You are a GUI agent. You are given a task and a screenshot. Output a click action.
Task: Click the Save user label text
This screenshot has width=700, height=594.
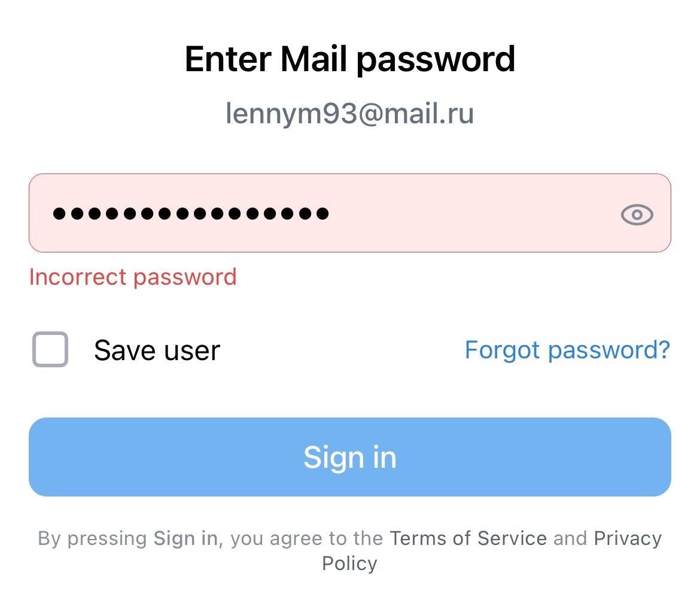pos(157,350)
